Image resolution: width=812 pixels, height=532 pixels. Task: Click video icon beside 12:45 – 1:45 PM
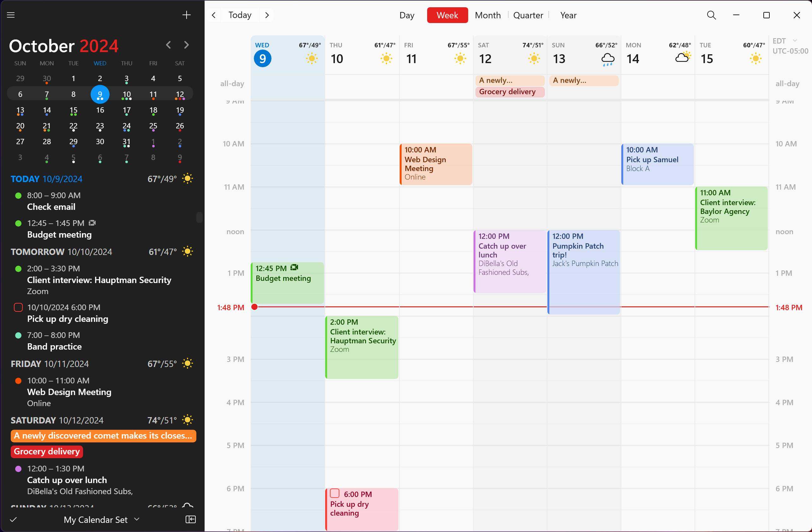coord(92,223)
